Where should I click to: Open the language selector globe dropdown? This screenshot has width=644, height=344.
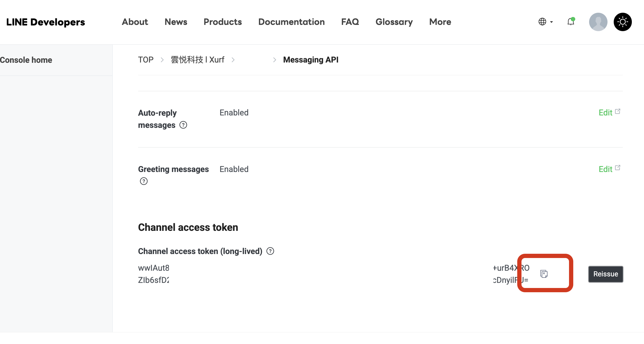pyautogui.click(x=546, y=22)
